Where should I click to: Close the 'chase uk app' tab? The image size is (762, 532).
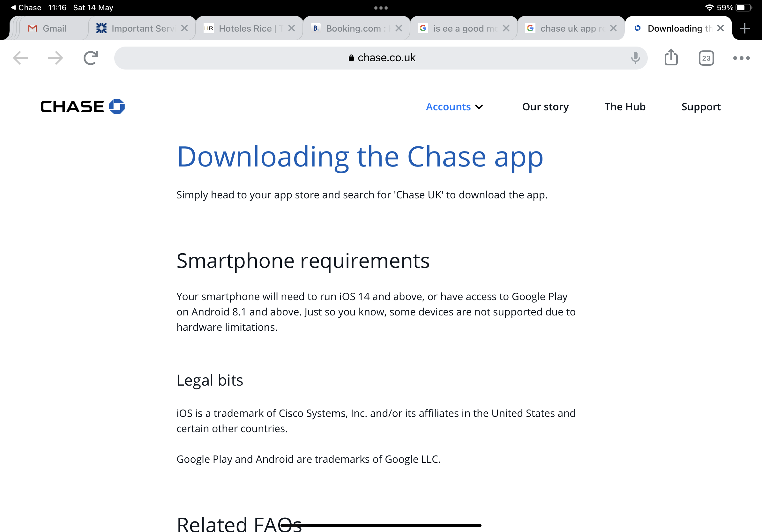coord(613,28)
